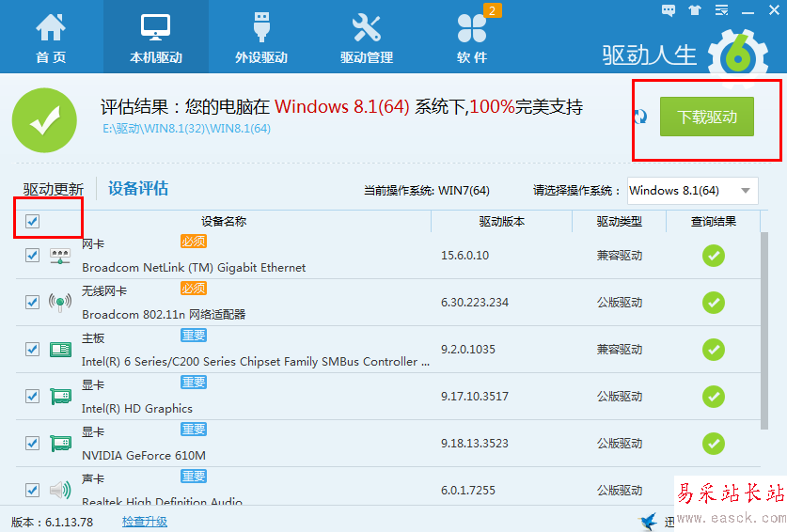Click the 驱动版本 column header
This screenshot has width=787, height=532.
pos(501,221)
